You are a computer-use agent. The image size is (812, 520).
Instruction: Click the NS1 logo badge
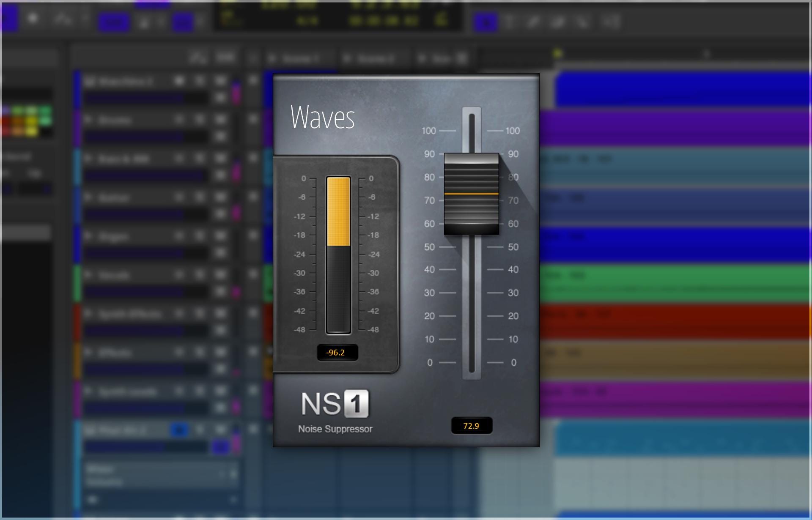coord(335,404)
